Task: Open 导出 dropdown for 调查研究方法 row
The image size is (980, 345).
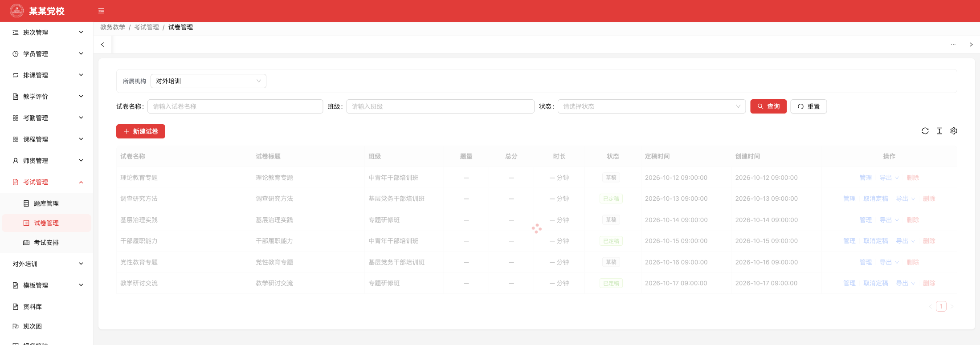Action: coord(906,199)
